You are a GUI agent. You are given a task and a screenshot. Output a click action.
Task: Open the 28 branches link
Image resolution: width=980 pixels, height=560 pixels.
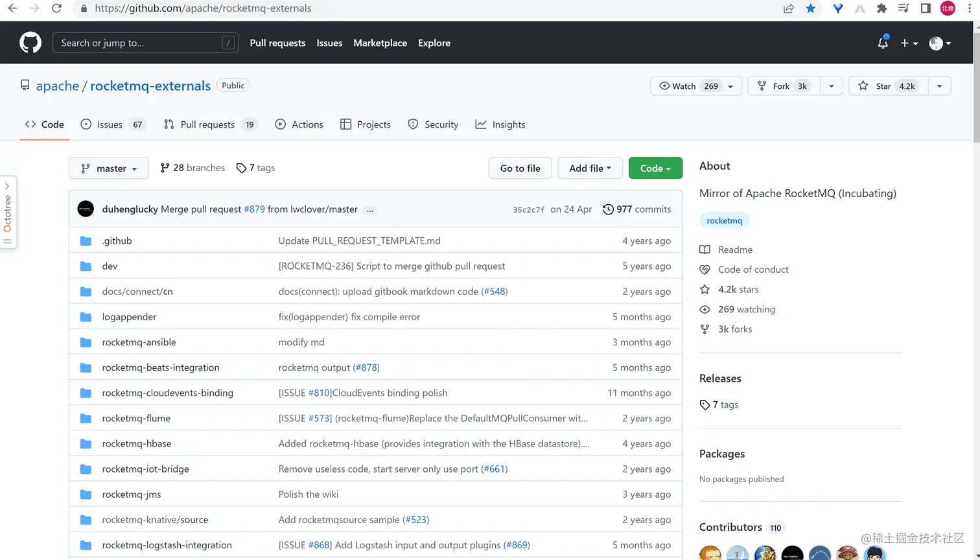coord(192,168)
